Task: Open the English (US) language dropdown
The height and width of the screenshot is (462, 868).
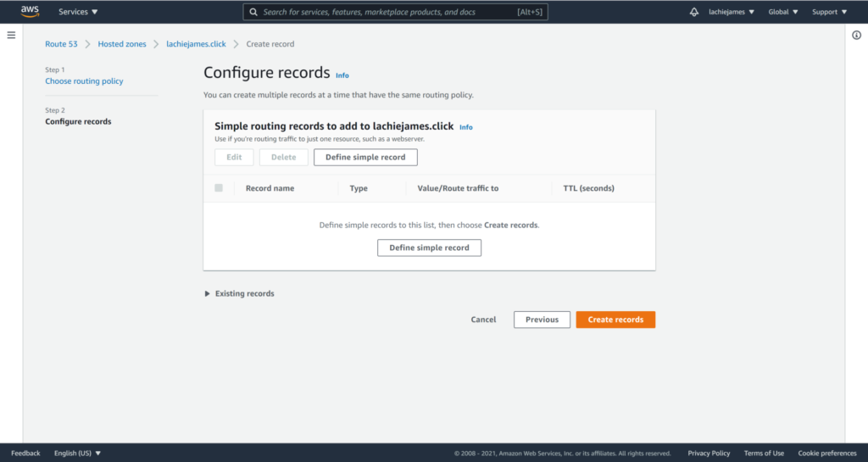Action: (x=77, y=454)
